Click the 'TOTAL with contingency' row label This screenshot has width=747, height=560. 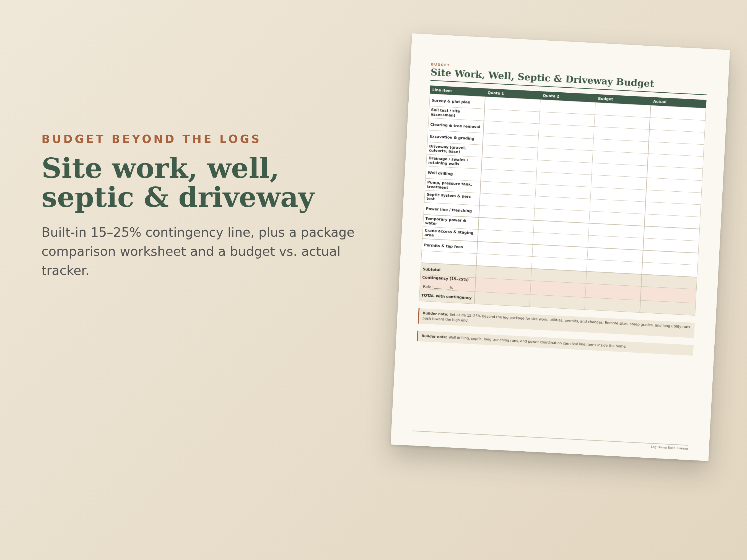tap(447, 296)
